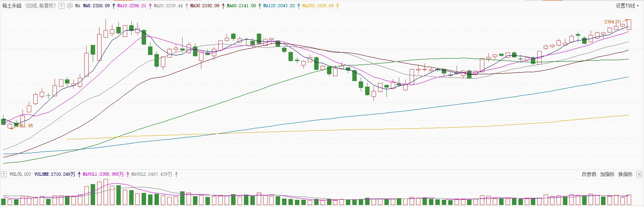Click the 2364.31 high price marker

[613, 22]
